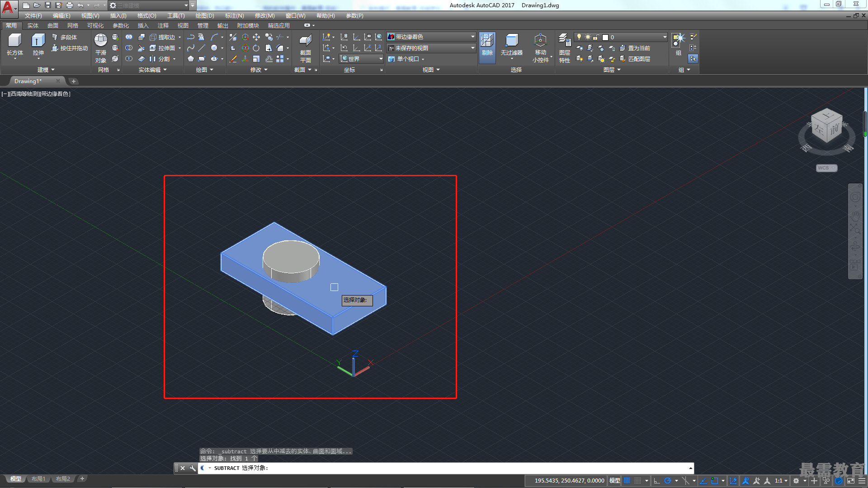
Task: Open command line customize wrench icon
Action: (192, 468)
